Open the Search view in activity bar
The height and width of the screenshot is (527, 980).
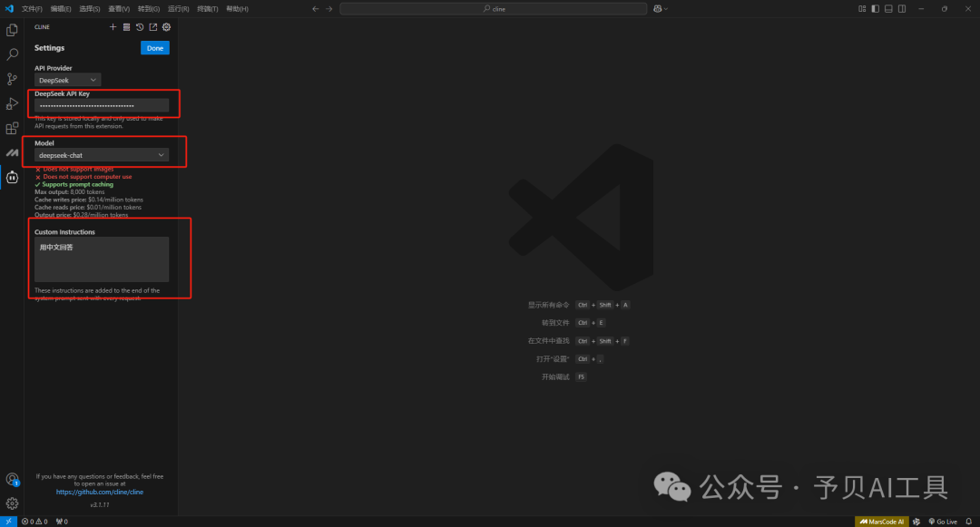12,54
